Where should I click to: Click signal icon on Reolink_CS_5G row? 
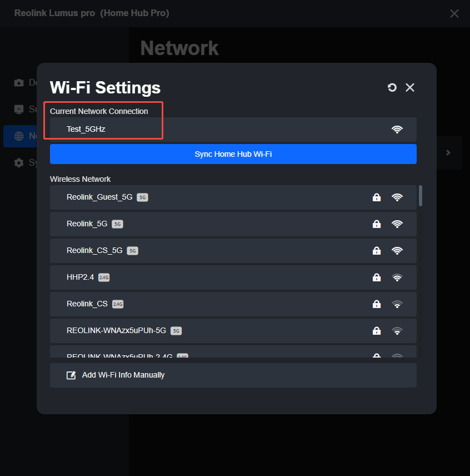[397, 251]
